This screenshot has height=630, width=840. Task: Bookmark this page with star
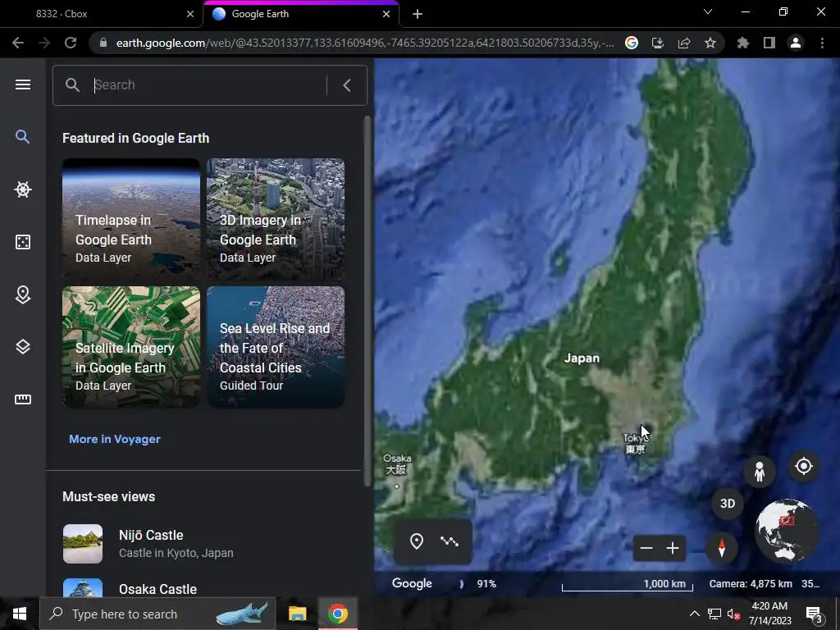click(x=710, y=43)
